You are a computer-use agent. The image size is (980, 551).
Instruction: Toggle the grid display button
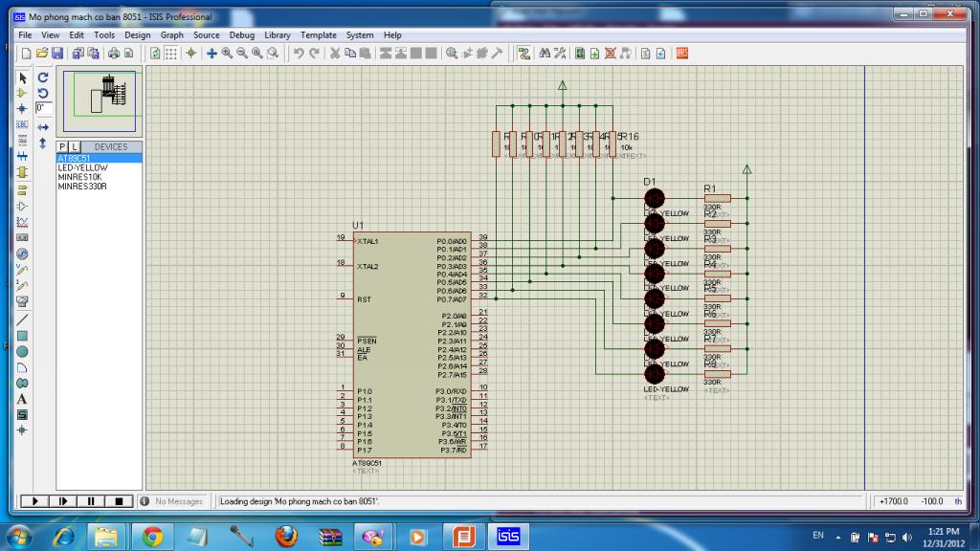click(170, 54)
